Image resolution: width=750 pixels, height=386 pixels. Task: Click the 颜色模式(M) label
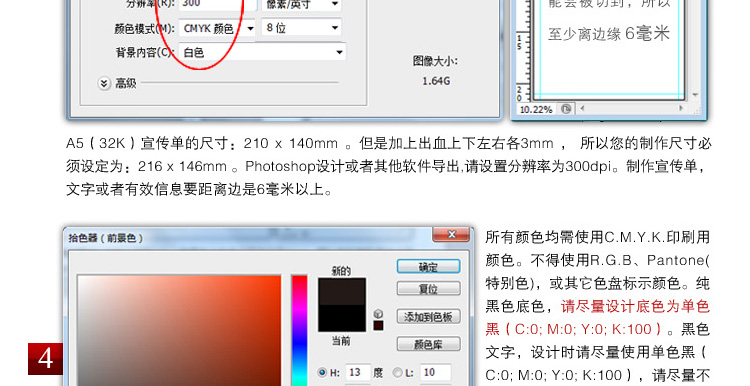(x=144, y=29)
